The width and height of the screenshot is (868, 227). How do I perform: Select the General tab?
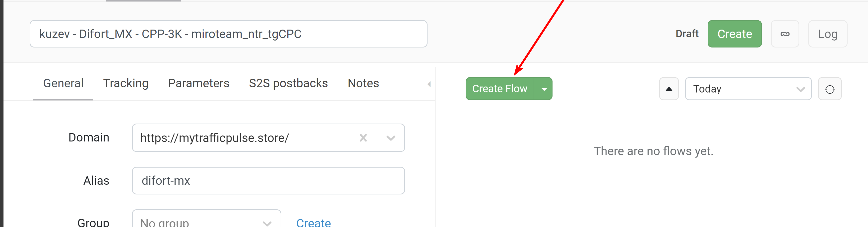[x=63, y=83]
